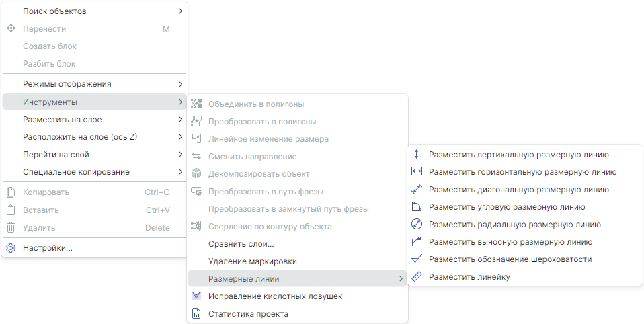Expand the Специальное копирование arrow
Screen dimensions: 644x324
pos(181,171)
